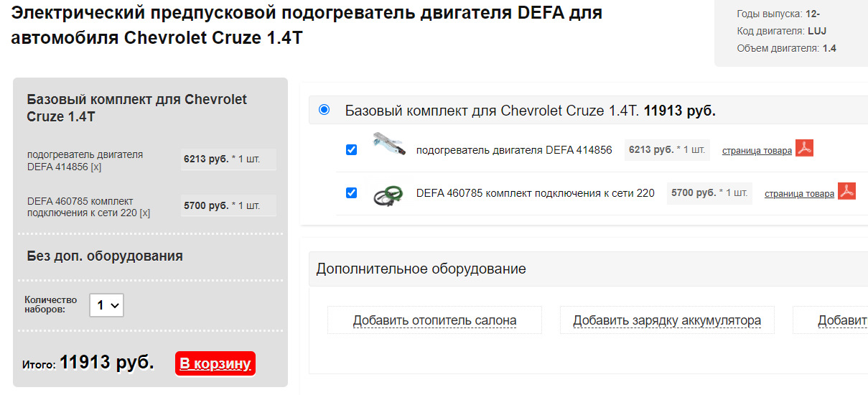
Task: Uncheck the DEFA 460785 connection kit checkbox
Action: 351,193
